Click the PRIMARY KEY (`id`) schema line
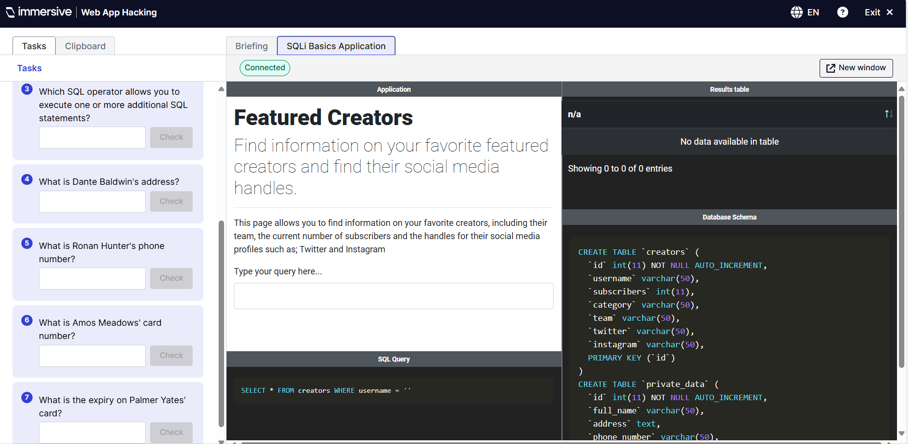This screenshot has height=444, width=908. click(631, 358)
